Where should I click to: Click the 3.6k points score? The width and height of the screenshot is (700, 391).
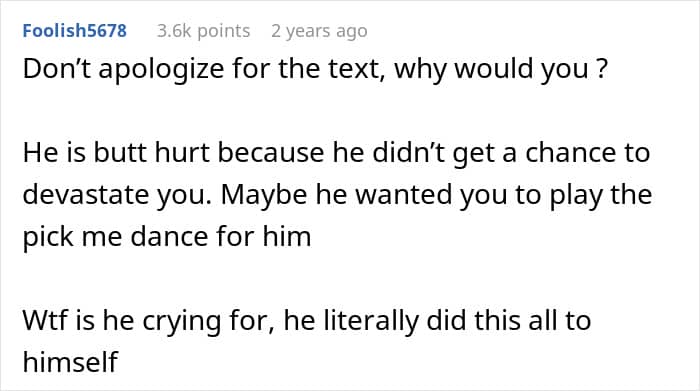click(x=204, y=31)
